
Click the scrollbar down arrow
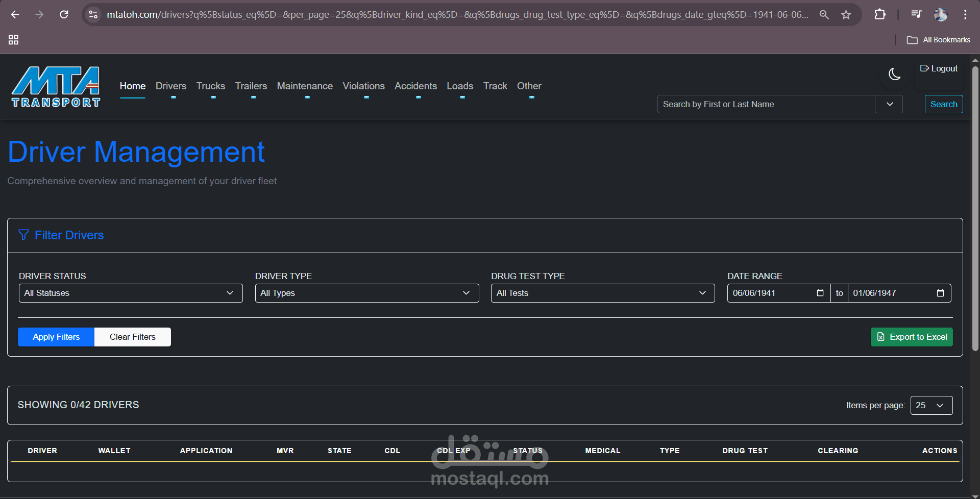click(975, 496)
